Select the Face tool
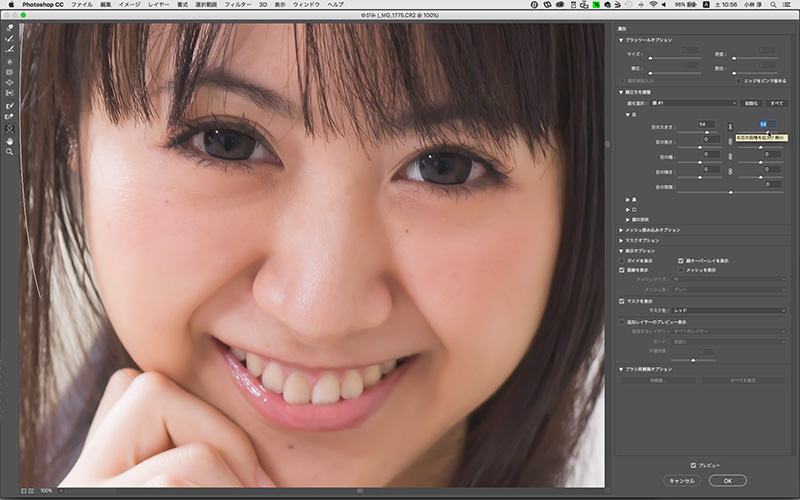Viewport: 800px width, 500px height. coord(9,129)
